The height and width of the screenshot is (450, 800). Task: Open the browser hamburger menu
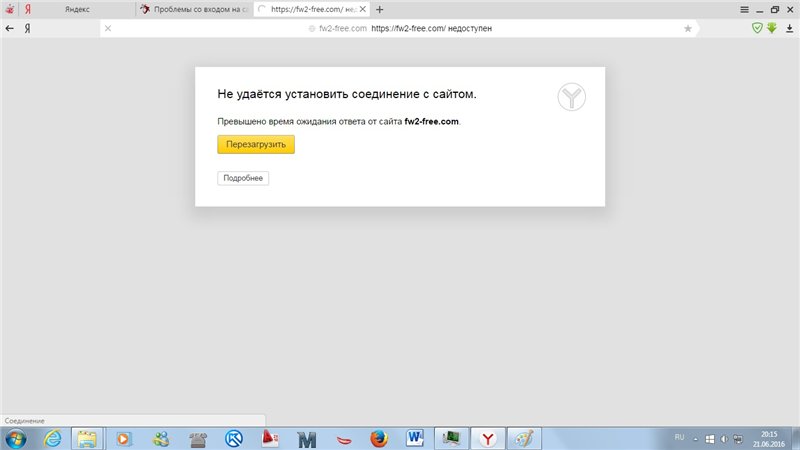pyautogui.click(x=744, y=9)
